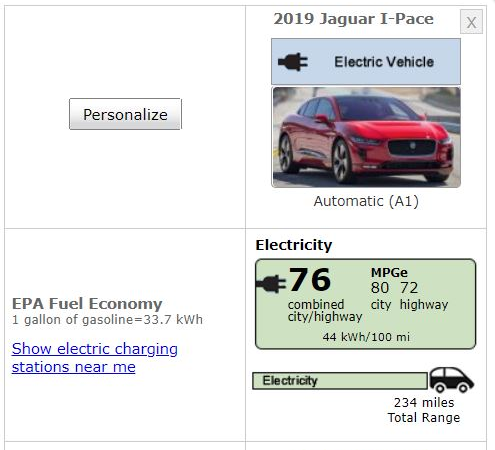This screenshot has width=495, height=450.
Task: Click the EPA Fuel Economy heading
Action: [87, 304]
